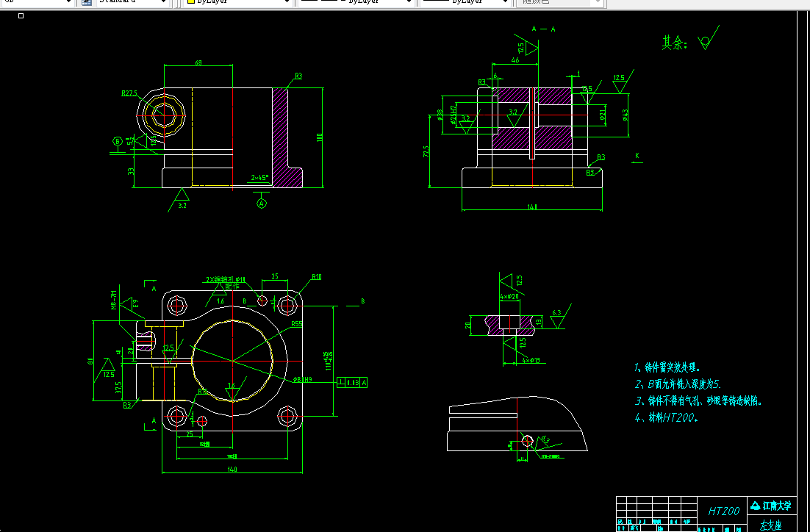The height and width of the screenshot is (532, 810).
Task: Select the 46 dimension in section A-A
Action: (x=515, y=60)
